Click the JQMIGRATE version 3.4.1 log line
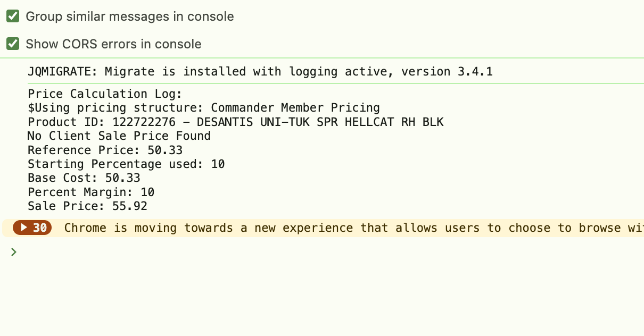644x336 pixels. coord(260,72)
